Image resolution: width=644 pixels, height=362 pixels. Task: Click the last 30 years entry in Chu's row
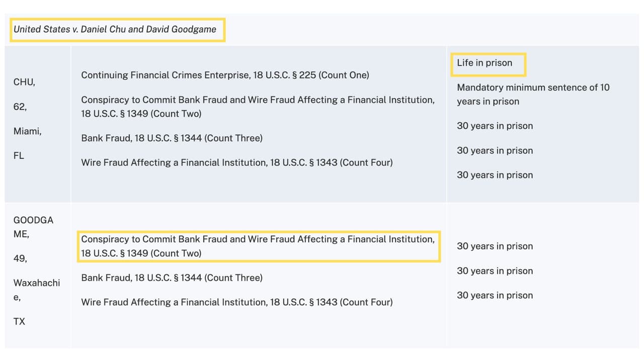tap(495, 175)
